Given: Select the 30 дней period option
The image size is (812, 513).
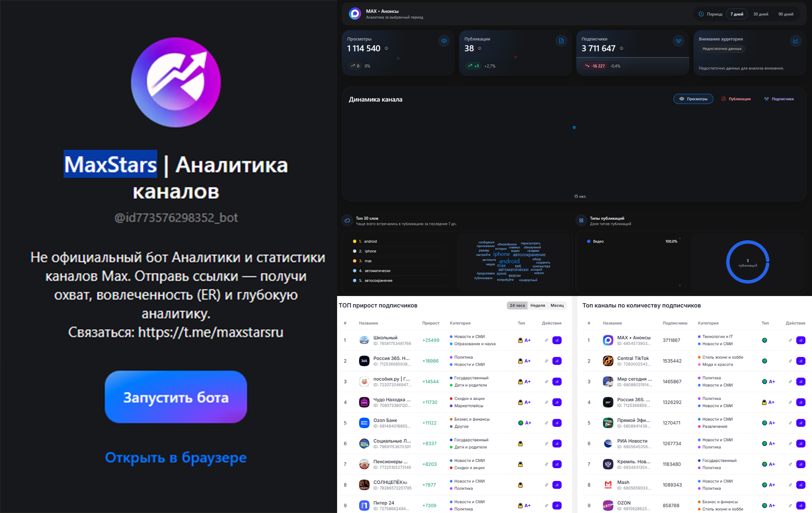Looking at the screenshot, I should pyautogui.click(x=761, y=14).
